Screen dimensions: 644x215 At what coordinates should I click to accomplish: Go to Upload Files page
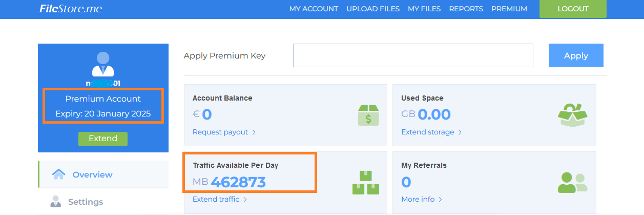[x=373, y=9]
